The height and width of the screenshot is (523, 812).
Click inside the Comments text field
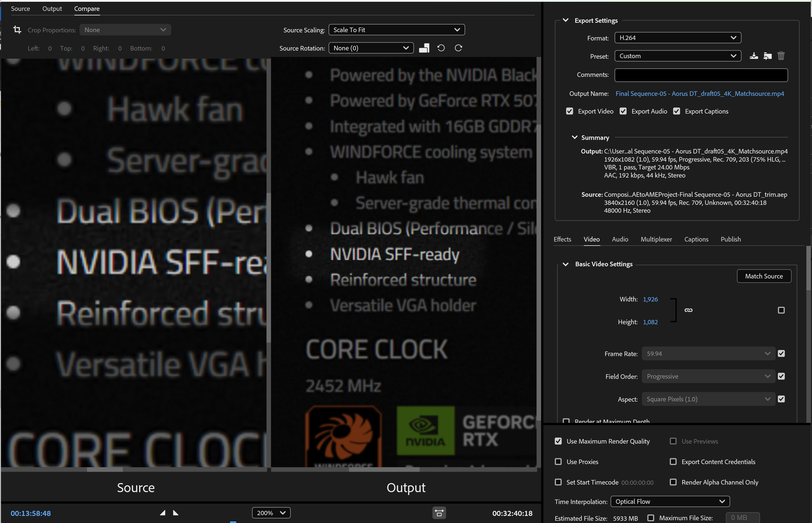click(x=701, y=75)
